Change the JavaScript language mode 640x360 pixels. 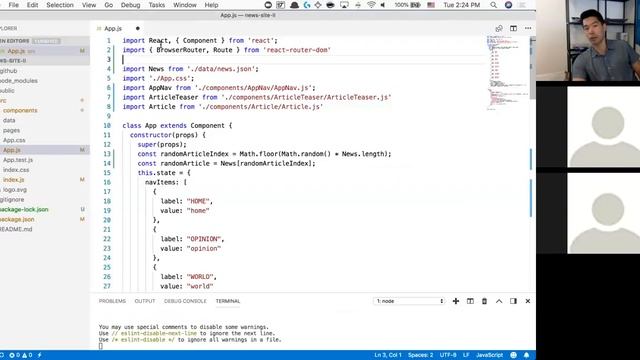(x=489, y=355)
